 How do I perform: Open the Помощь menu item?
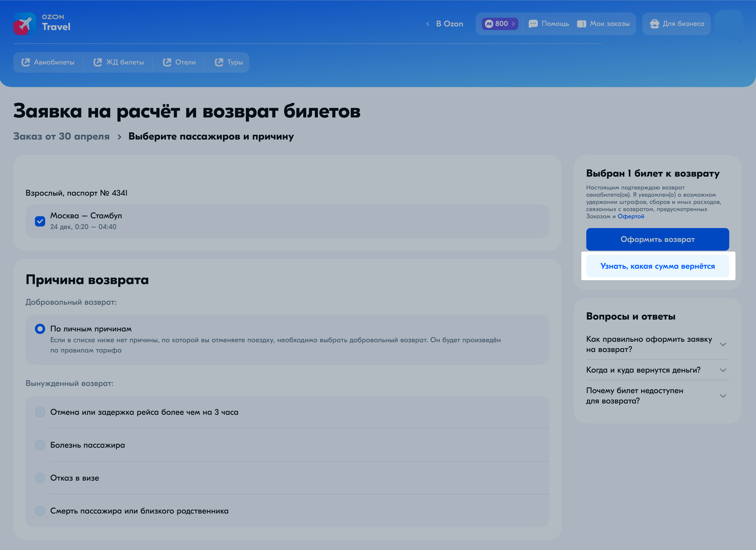point(549,24)
